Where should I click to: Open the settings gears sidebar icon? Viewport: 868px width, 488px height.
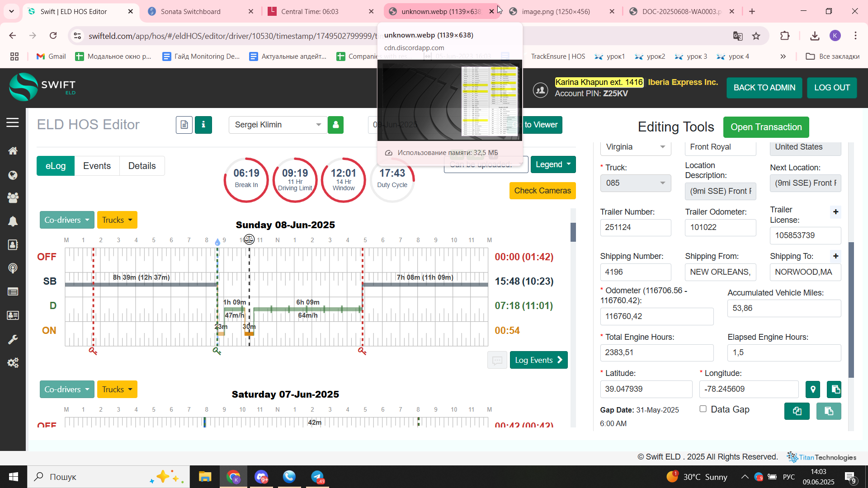tap(13, 363)
